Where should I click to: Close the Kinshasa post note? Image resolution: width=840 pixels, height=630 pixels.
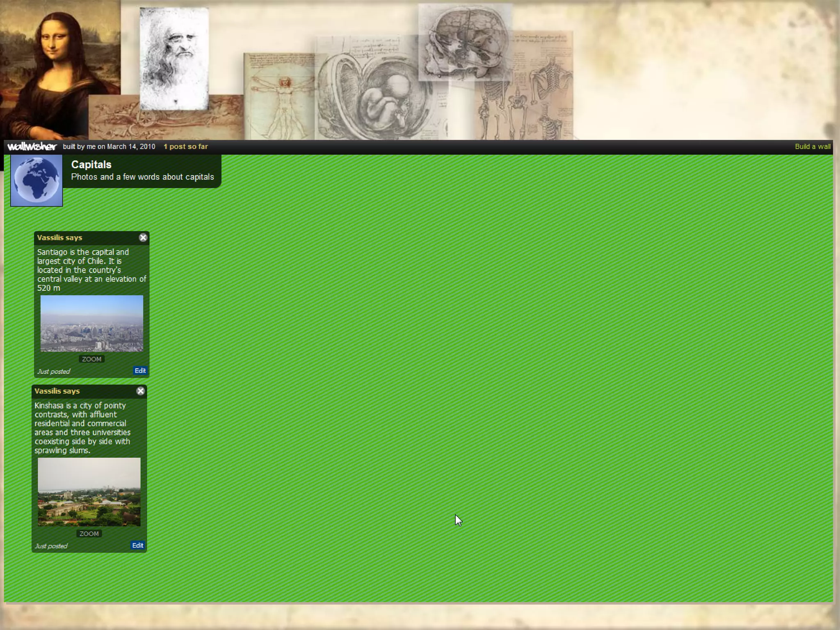[140, 391]
